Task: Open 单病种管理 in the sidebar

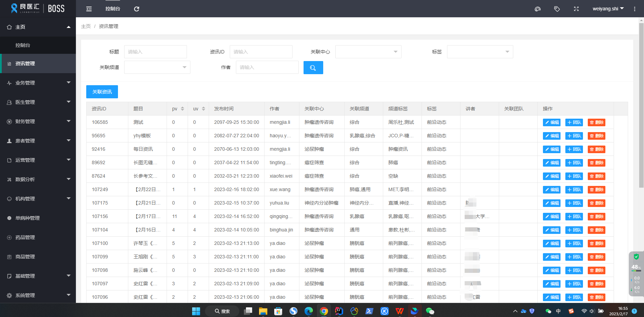Action: 38,218
